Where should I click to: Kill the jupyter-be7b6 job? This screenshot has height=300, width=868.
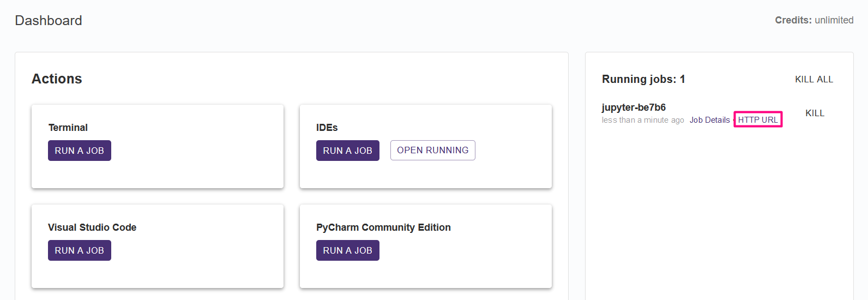tap(815, 113)
